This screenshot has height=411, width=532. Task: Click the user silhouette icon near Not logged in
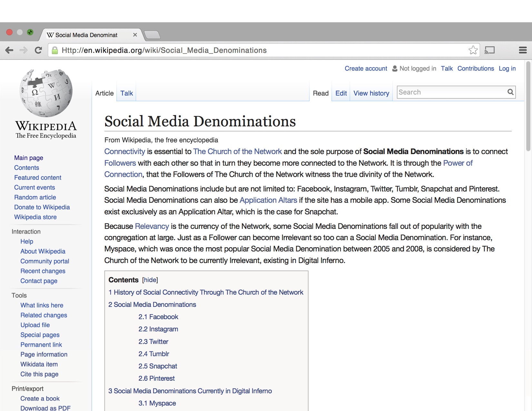(x=395, y=68)
